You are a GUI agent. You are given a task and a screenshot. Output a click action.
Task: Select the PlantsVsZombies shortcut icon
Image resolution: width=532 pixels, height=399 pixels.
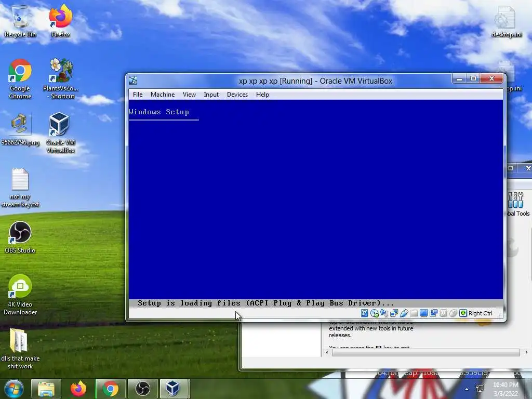tap(60, 79)
